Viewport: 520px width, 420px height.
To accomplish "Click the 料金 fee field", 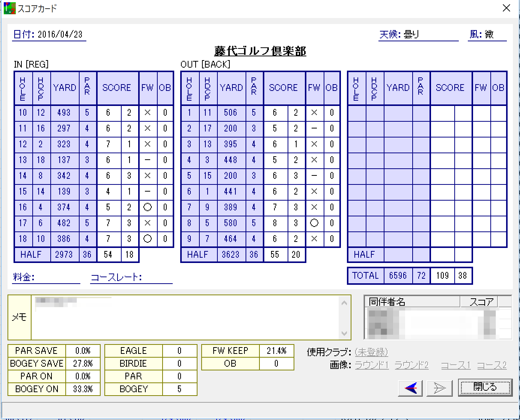I will pyautogui.click(x=46, y=277).
